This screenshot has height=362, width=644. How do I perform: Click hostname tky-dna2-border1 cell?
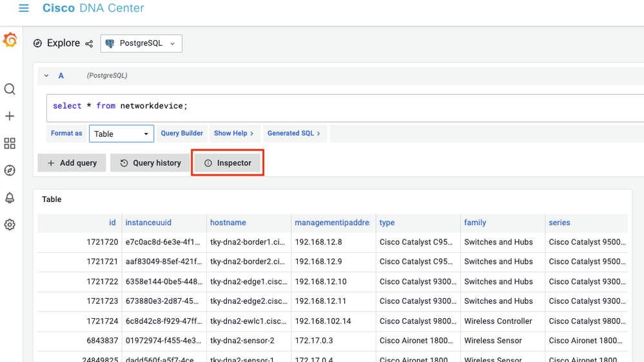click(249, 243)
